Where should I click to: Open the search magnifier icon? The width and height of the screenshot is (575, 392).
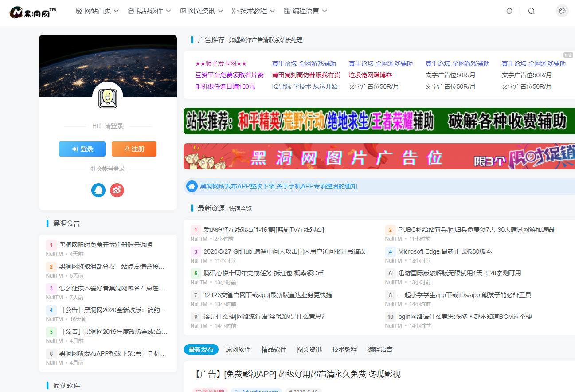532,11
